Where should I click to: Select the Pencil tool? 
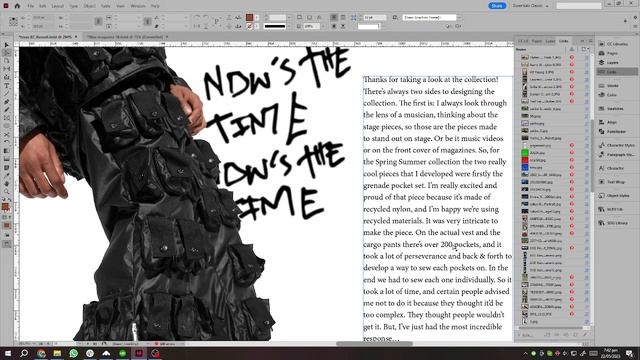click(7, 110)
